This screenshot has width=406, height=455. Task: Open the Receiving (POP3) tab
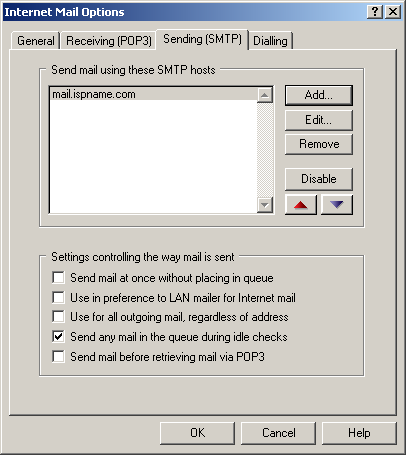(x=109, y=41)
